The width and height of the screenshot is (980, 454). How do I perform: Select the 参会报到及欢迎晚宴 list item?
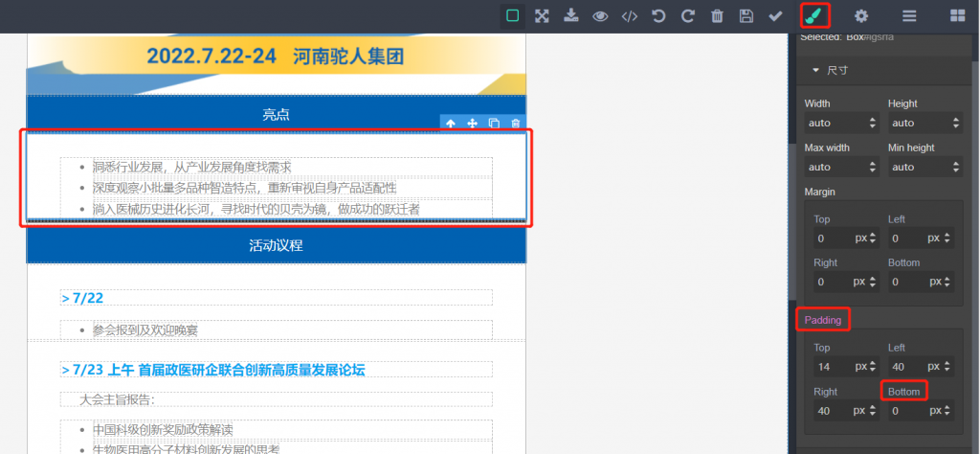(145, 330)
